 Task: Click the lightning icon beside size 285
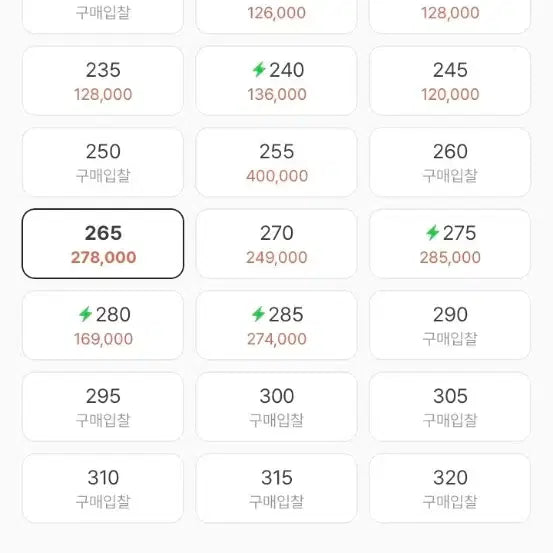pyautogui.click(x=258, y=314)
